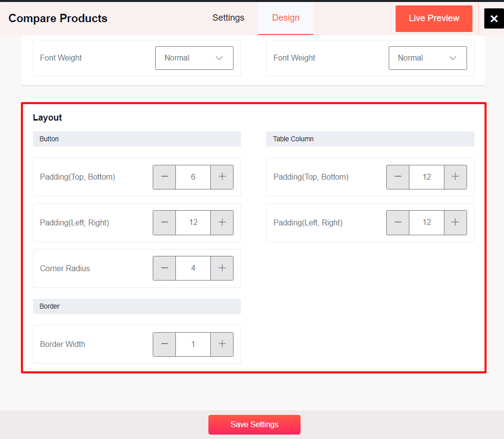The height and width of the screenshot is (439, 504).
Task: Select the Button Padding(Top, Bottom) value field
Action: tap(193, 177)
